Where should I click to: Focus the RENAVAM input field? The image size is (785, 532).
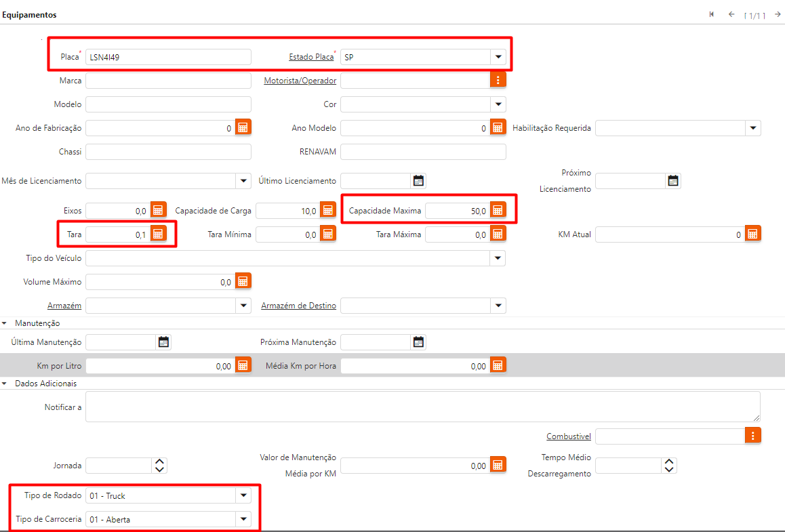click(x=423, y=151)
